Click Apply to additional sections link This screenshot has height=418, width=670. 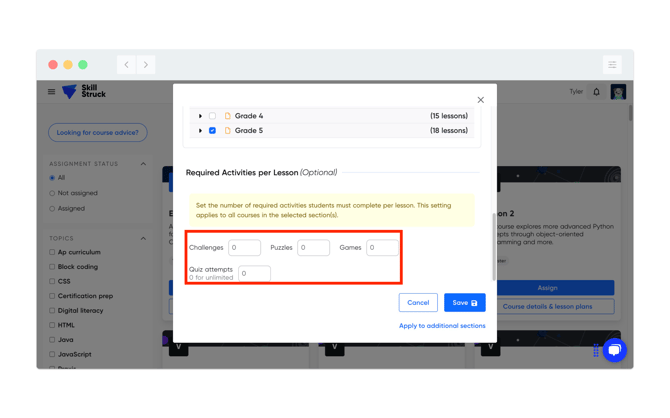pyautogui.click(x=442, y=326)
